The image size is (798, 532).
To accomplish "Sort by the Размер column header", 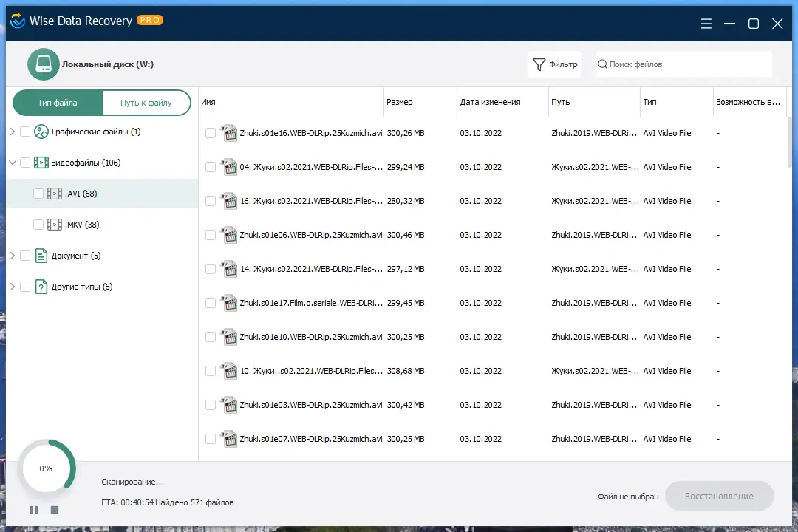I will pos(420,102).
